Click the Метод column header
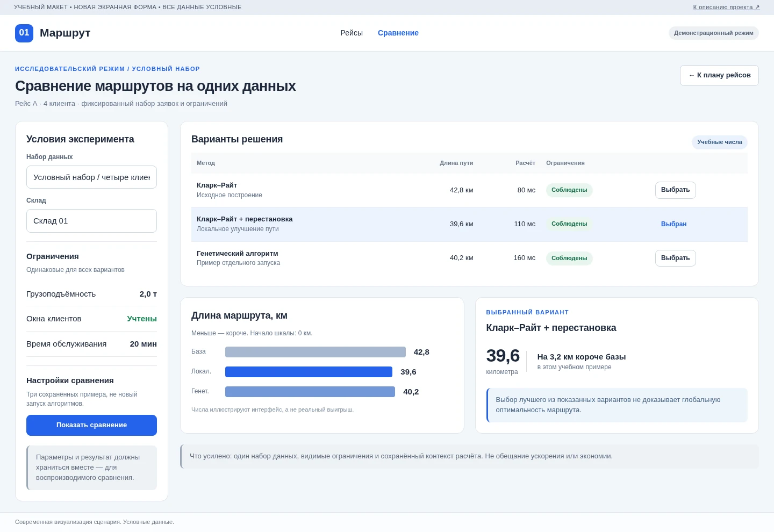The width and height of the screenshot is (774, 532). 206,163
